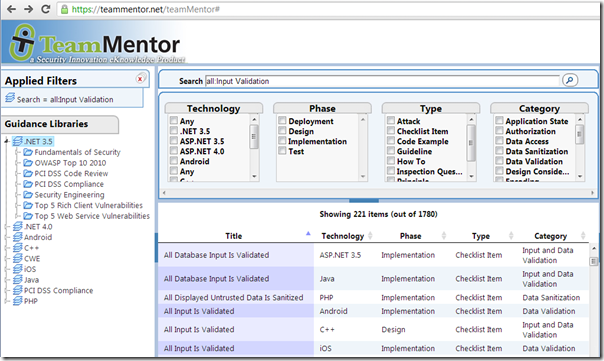Click the Java library icon

point(18,280)
